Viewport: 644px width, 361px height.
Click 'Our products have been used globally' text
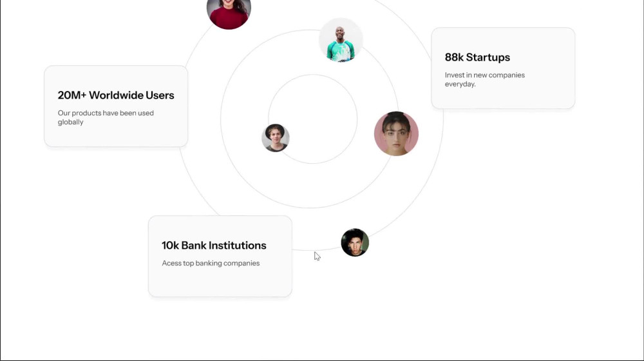coord(106,117)
